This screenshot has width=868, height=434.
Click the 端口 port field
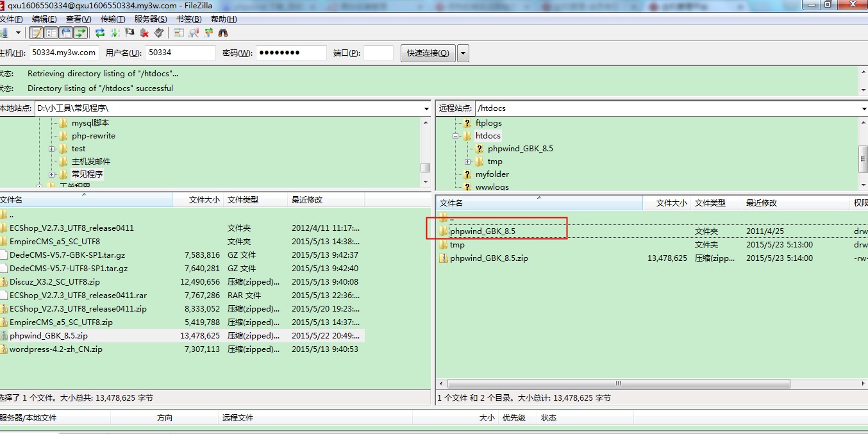[378, 53]
